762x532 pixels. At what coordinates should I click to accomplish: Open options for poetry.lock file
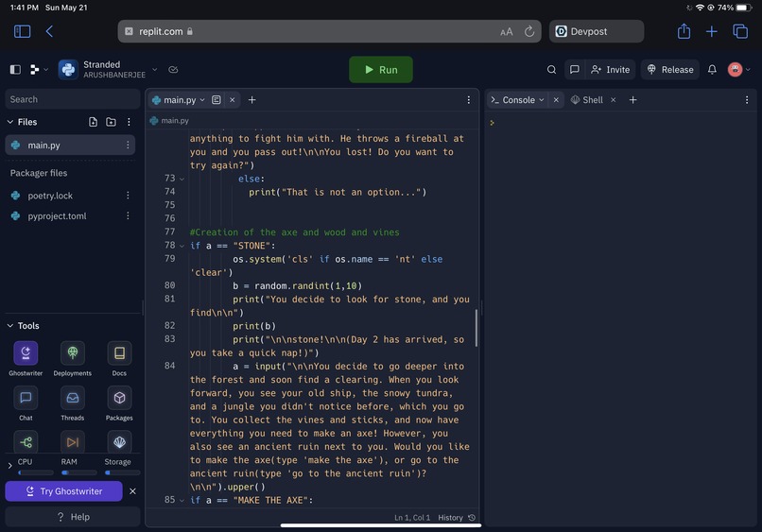click(x=128, y=196)
